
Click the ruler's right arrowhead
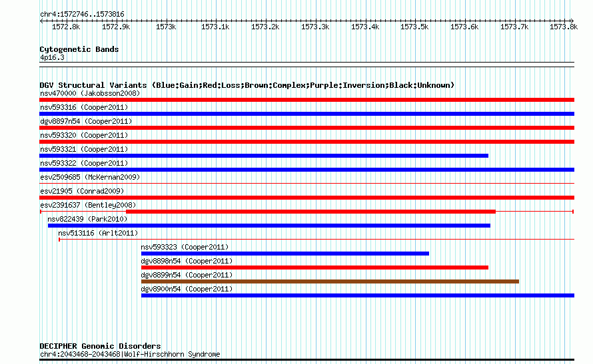tap(572, 21)
